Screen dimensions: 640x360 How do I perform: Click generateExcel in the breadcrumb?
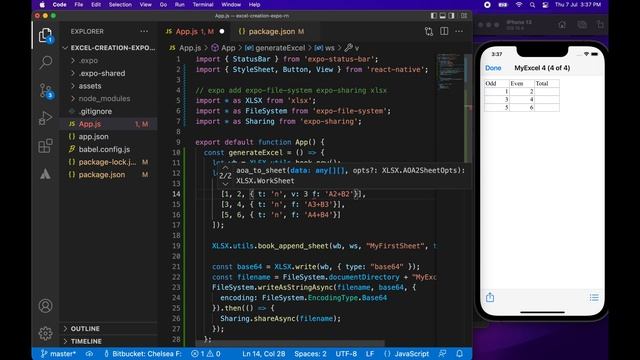(280, 48)
